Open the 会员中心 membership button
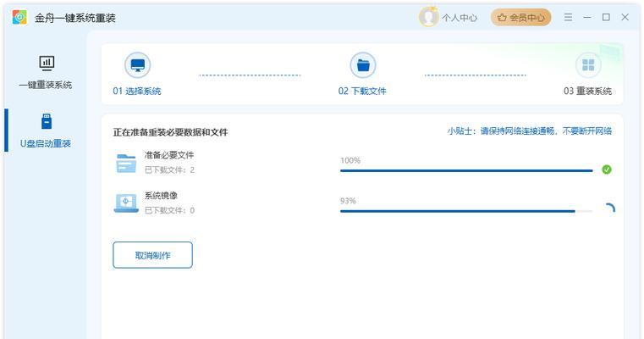644x339 pixels. click(x=520, y=17)
